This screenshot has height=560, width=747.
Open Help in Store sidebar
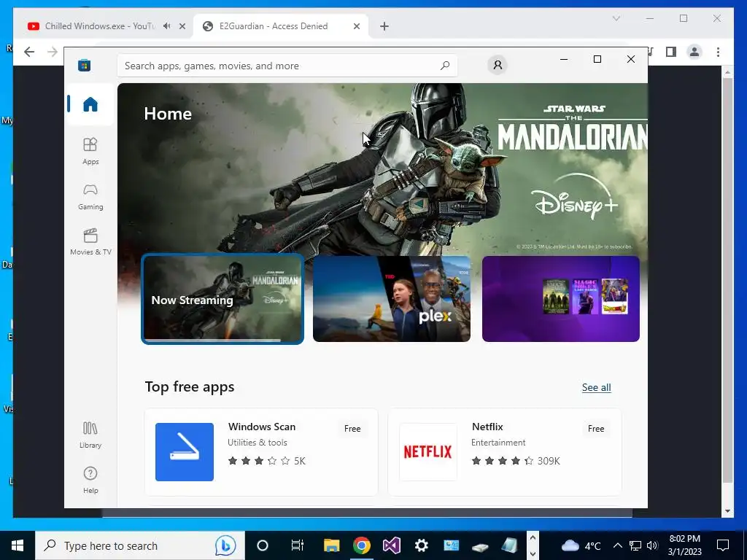90,480
